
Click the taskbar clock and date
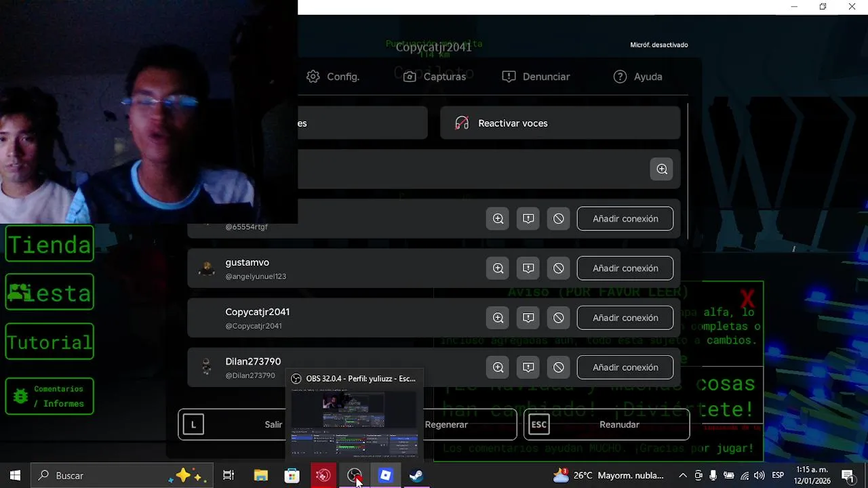tap(812, 476)
